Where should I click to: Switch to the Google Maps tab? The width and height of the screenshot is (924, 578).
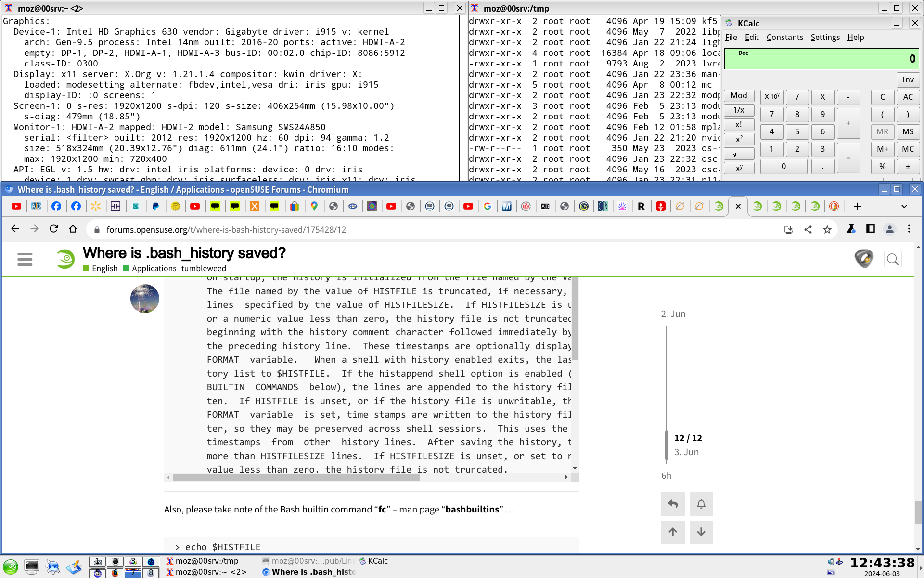314,206
